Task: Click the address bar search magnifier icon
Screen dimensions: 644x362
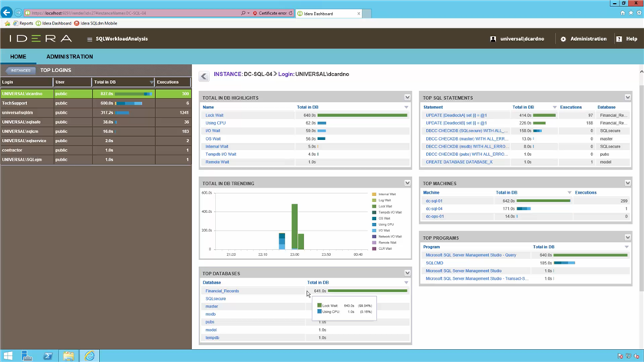Action: [243, 13]
